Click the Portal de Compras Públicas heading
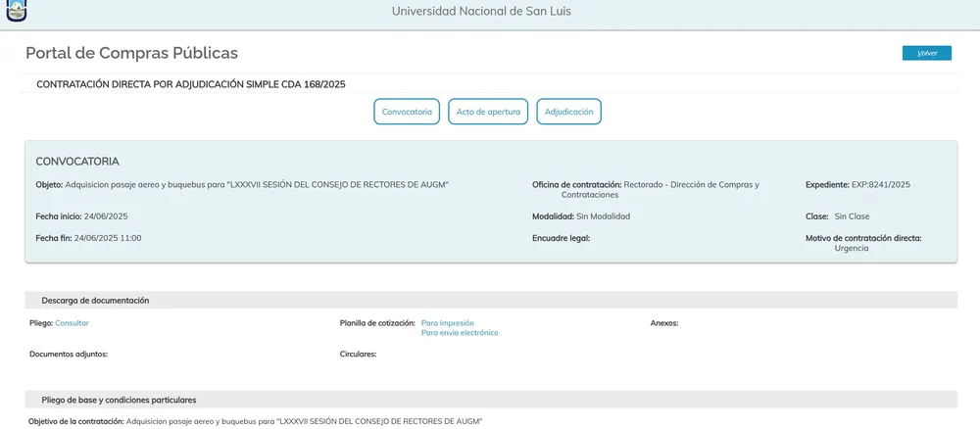This screenshot has height=429, width=980. point(131,53)
